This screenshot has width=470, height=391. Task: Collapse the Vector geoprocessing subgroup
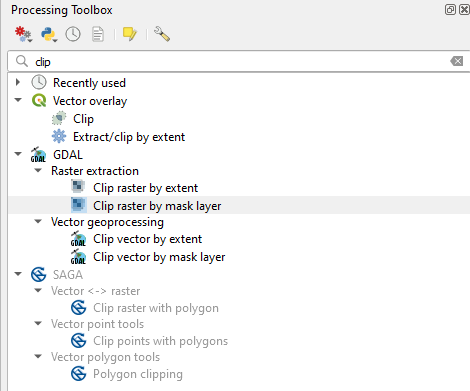tap(38, 221)
